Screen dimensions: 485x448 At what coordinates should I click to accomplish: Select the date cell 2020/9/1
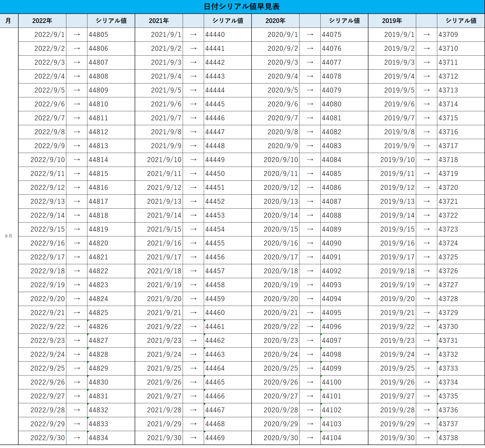point(275,35)
